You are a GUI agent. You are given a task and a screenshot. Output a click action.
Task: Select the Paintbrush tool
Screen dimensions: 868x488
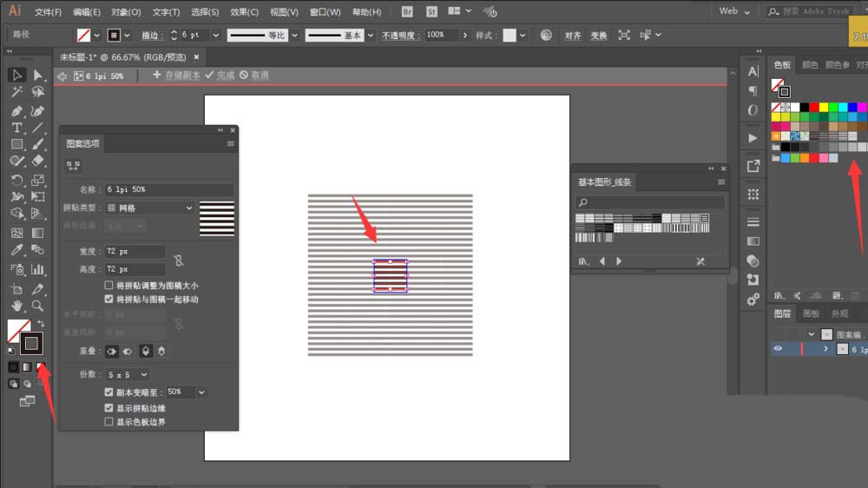(x=37, y=144)
